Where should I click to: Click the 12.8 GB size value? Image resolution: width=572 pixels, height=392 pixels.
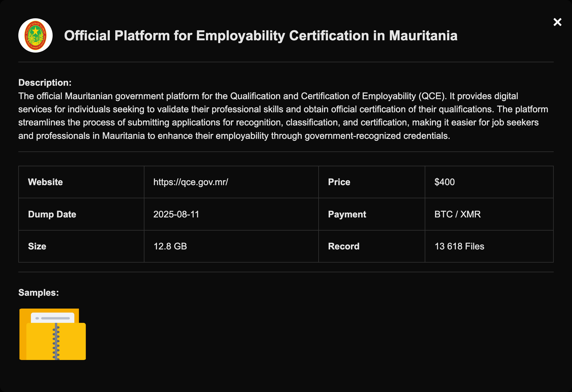(170, 246)
